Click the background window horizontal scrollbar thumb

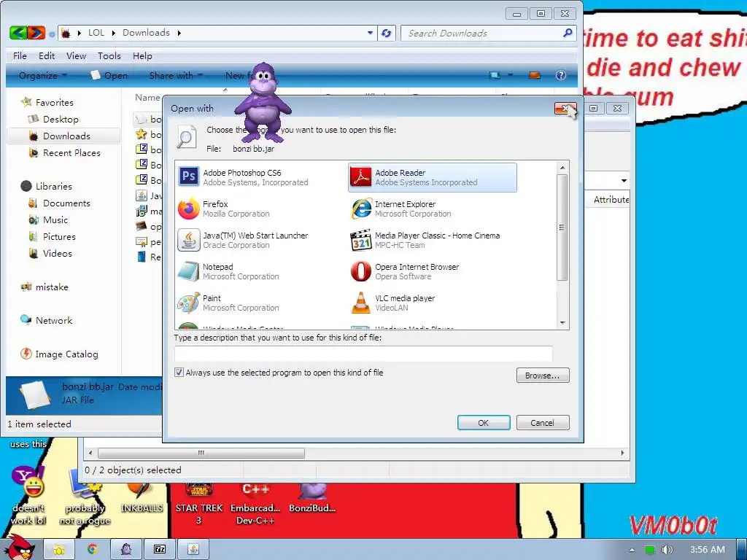click(201, 453)
